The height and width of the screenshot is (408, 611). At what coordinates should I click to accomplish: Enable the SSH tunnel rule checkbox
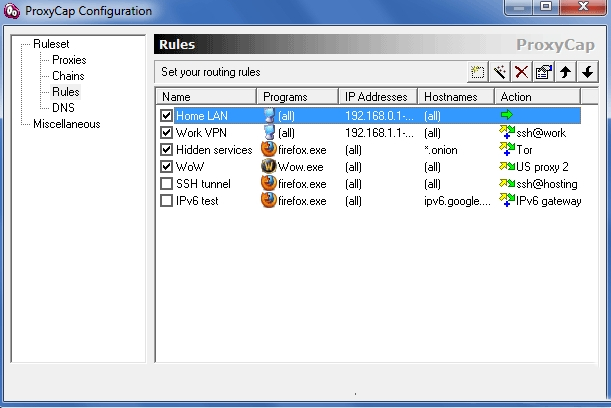[x=167, y=184]
